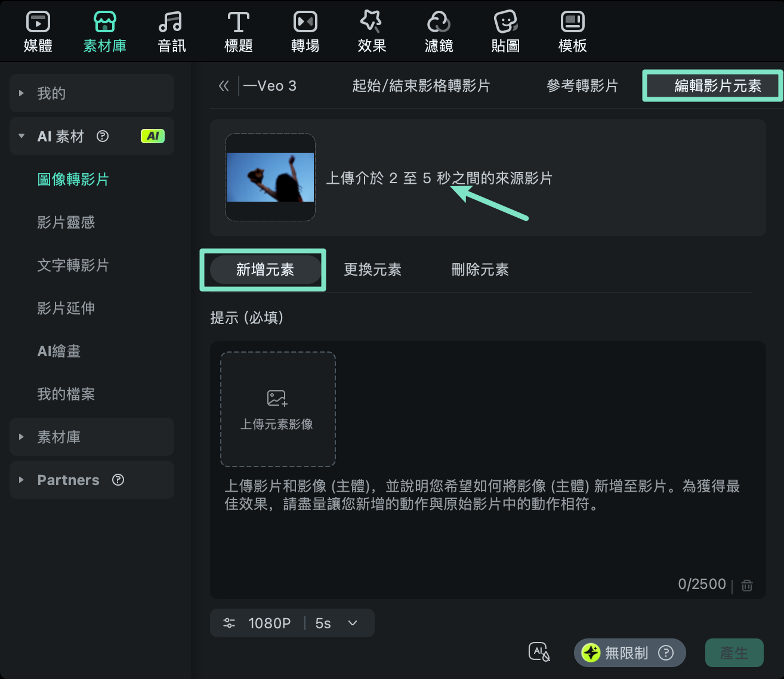Click the 產生 generate button
Screen dimensions: 784x679
[734, 653]
